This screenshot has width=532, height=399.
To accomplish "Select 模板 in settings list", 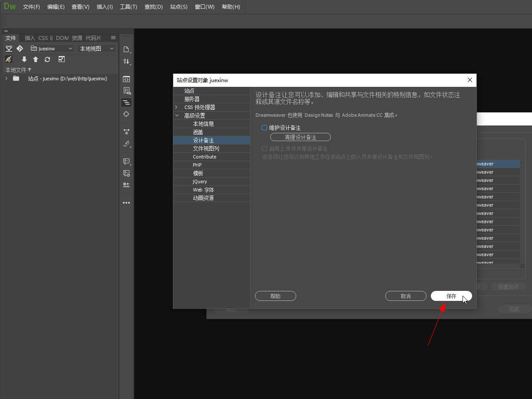I will tap(211, 173).
